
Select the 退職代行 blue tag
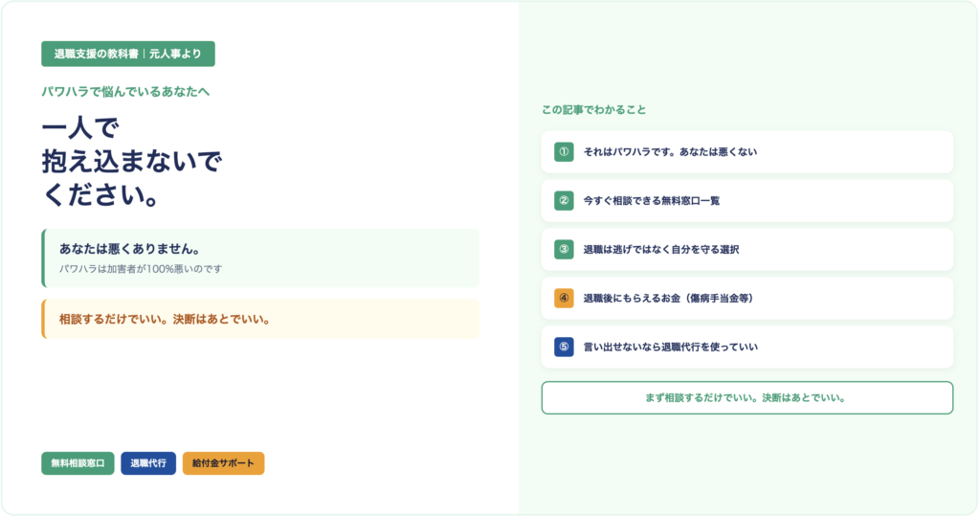coord(148,463)
